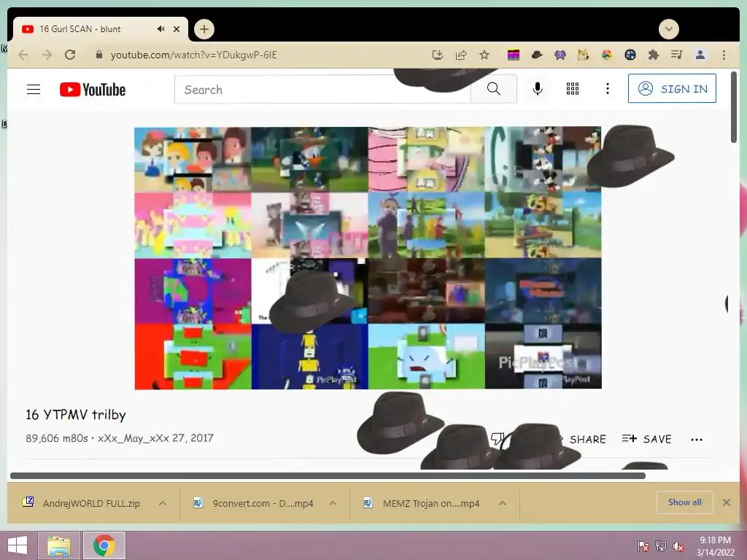Click the YouTube Search input field
This screenshot has height=560, width=747.
click(322, 89)
